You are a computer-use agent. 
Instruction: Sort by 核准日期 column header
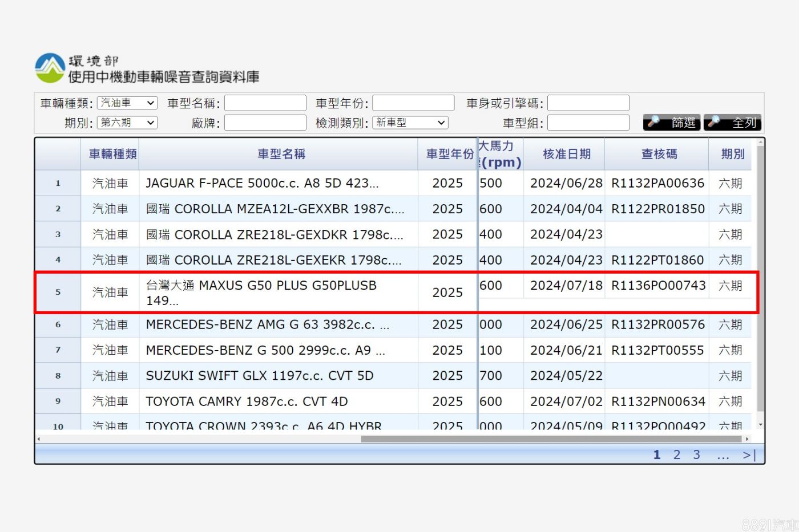click(566, 154)
